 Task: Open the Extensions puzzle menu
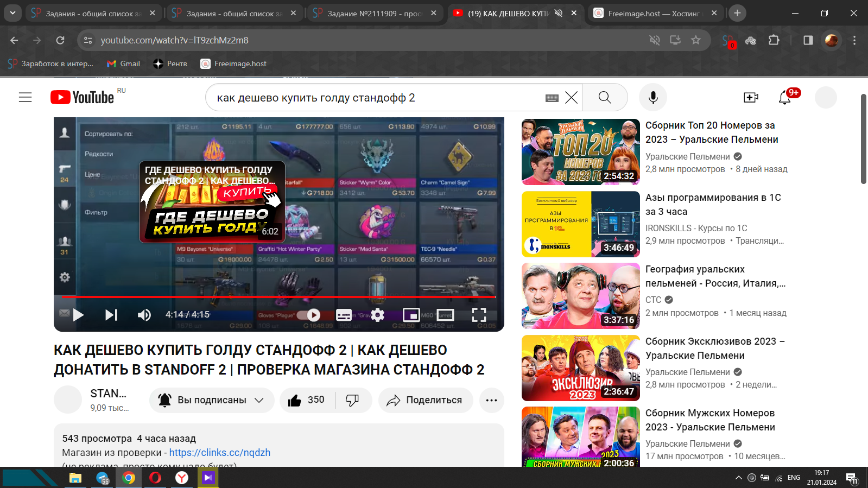[774, 40]
